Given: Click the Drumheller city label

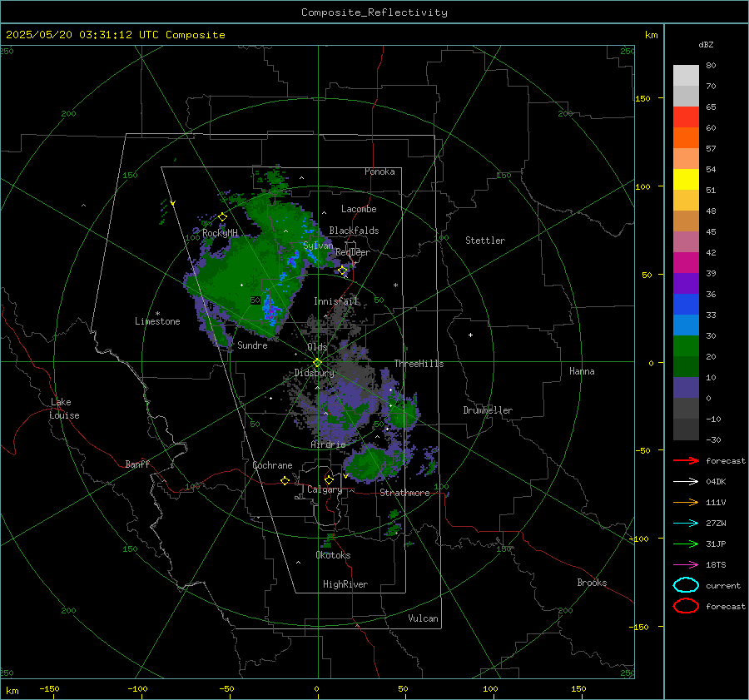Looking at the screenshot, I should point(488,410).
